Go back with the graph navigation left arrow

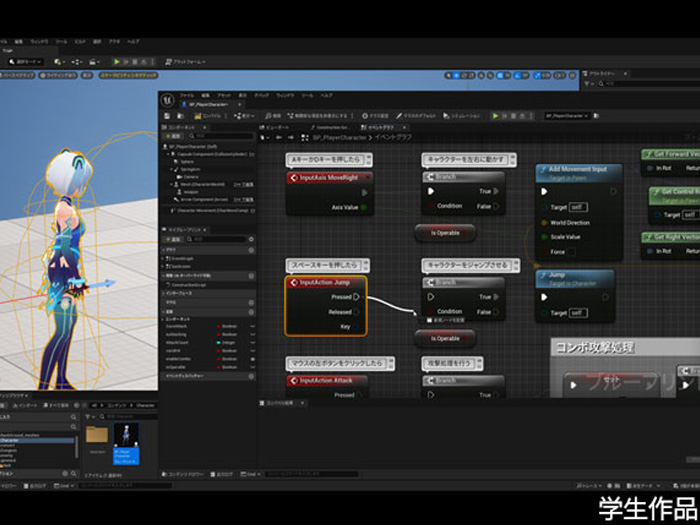279,138
